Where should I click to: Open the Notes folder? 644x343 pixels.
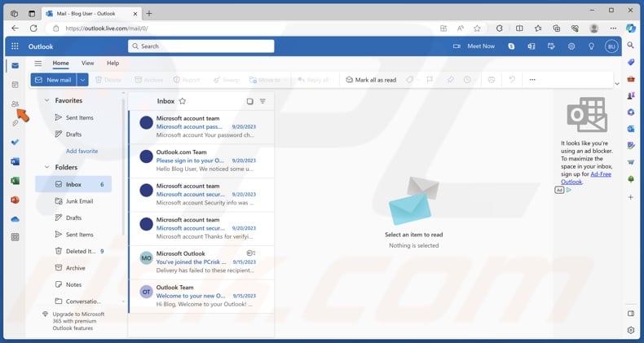[x=73, y=284]
